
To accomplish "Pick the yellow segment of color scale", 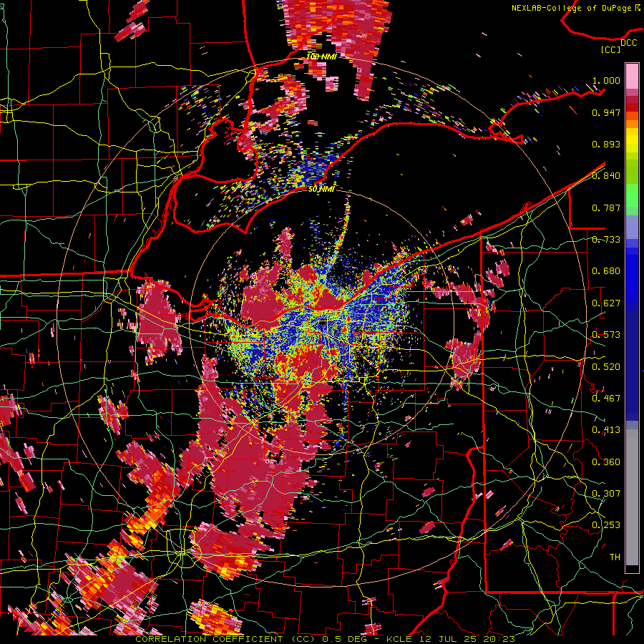I will pos(632,140).
